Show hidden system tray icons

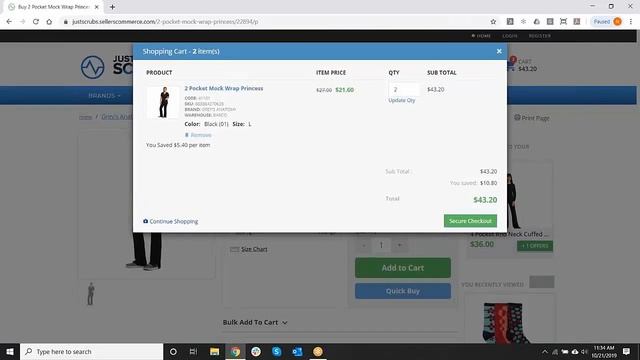[x=544, y=352]
